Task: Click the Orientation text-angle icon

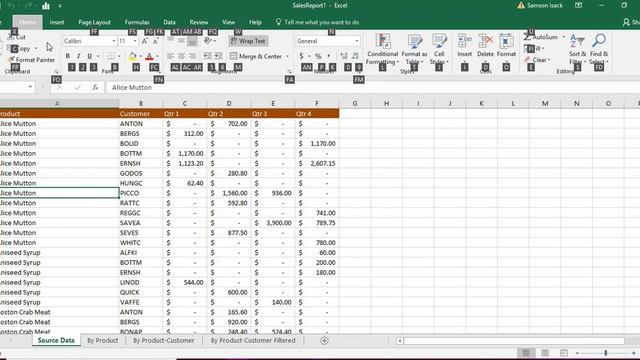Action: (207, 41)
